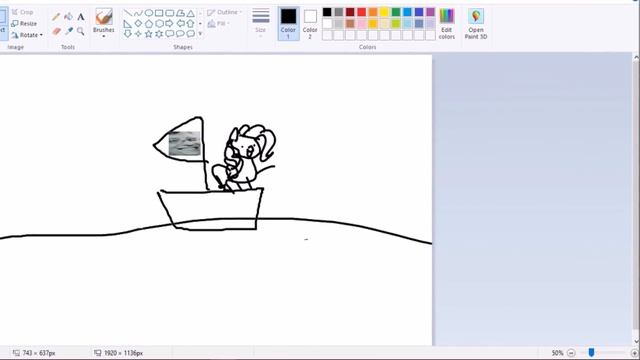
Task: Click Open Paint 3D
Action: (x=476, y=24)
